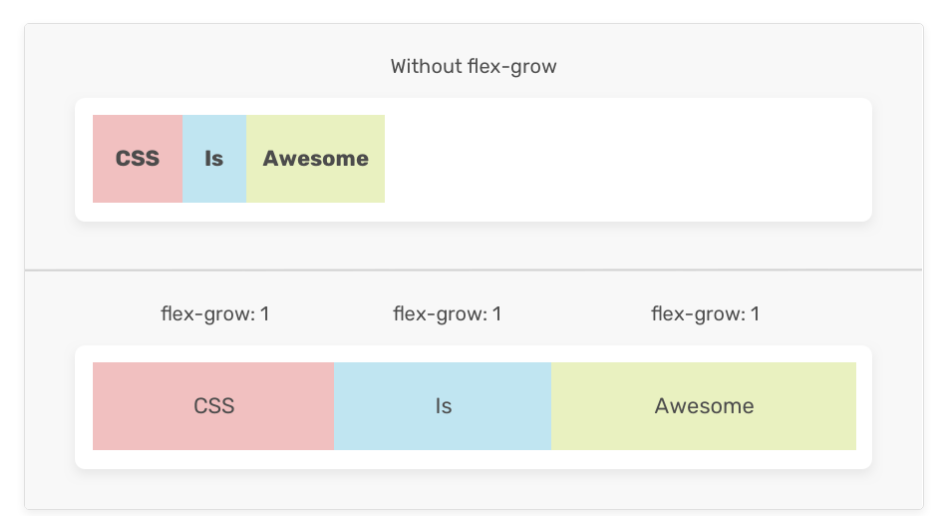Click the bold CSS pink box
This screenshot has height=516, width=941.
coord(138,159)
